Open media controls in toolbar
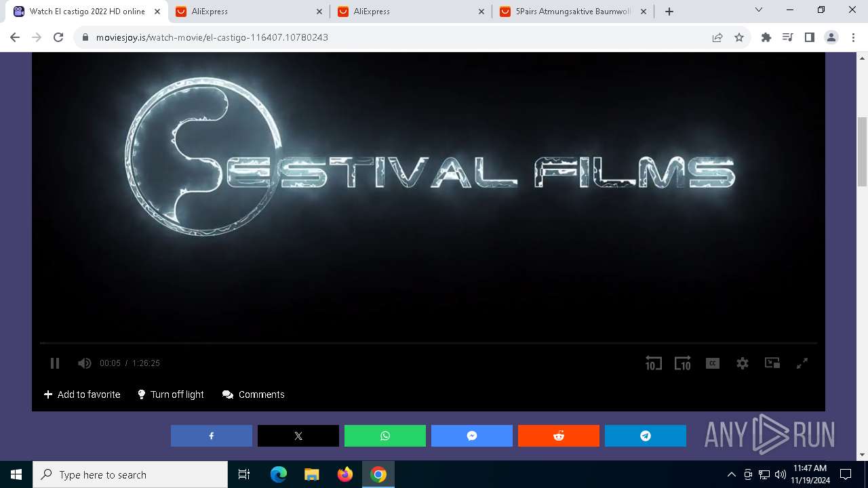The image size is (868, 488). [x=788, y=37]
